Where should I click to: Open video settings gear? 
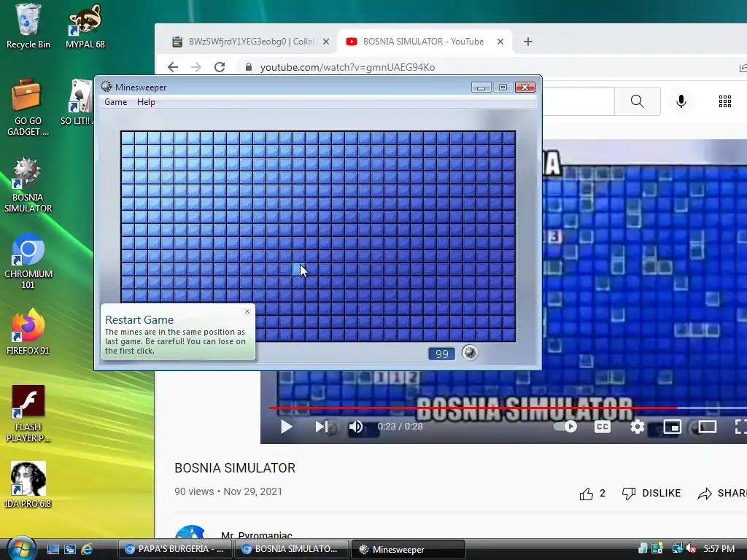pos(637,427)
